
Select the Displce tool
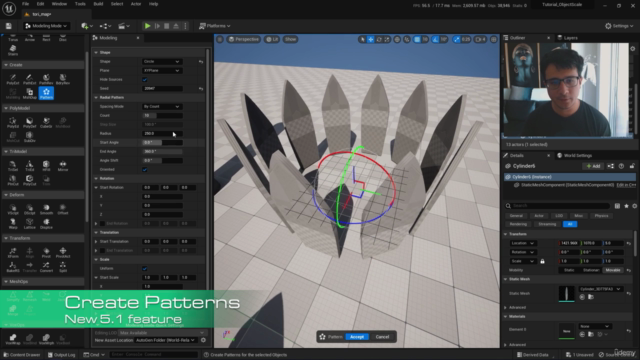pyautogui.click(x=46, y=224)
